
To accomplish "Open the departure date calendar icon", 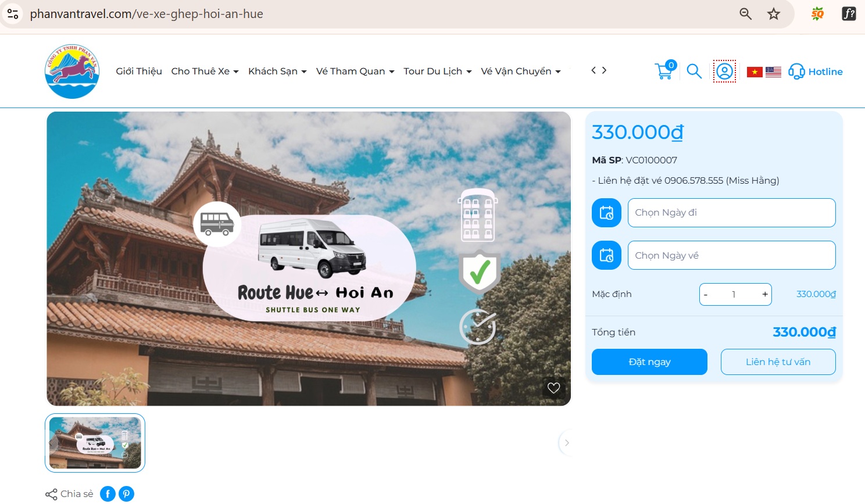I will click(606, 213).
